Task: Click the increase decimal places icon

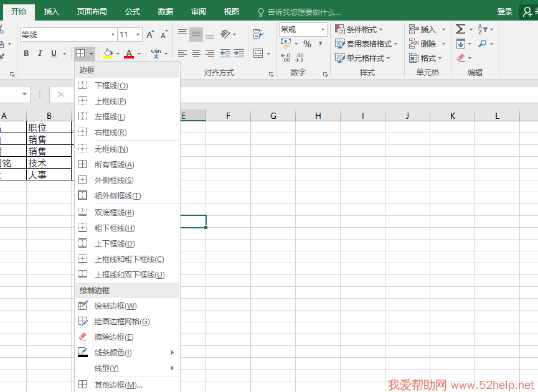Action: pos(285,58)
